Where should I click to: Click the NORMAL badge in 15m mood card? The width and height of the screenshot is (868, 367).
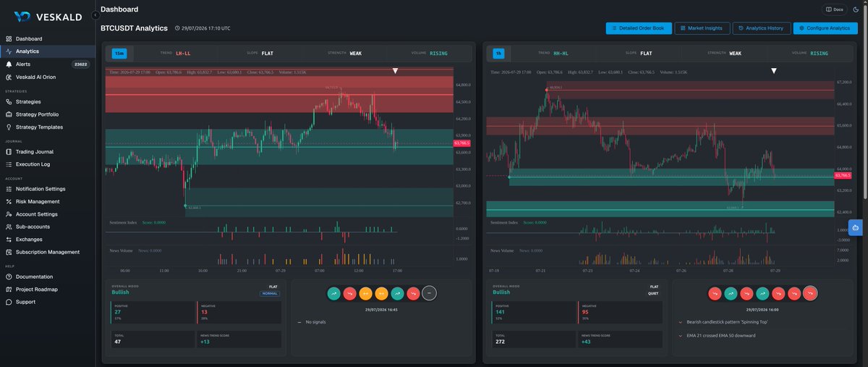coord(269,293)
